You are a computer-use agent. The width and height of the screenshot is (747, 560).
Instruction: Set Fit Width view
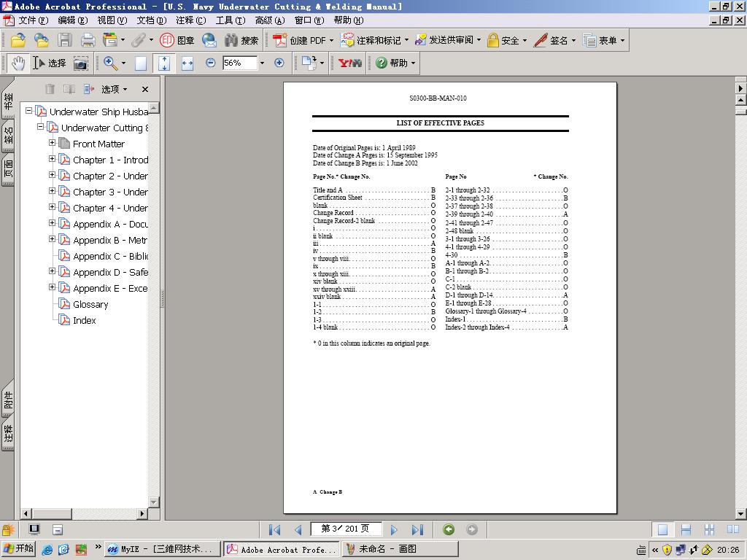[187, 63]
